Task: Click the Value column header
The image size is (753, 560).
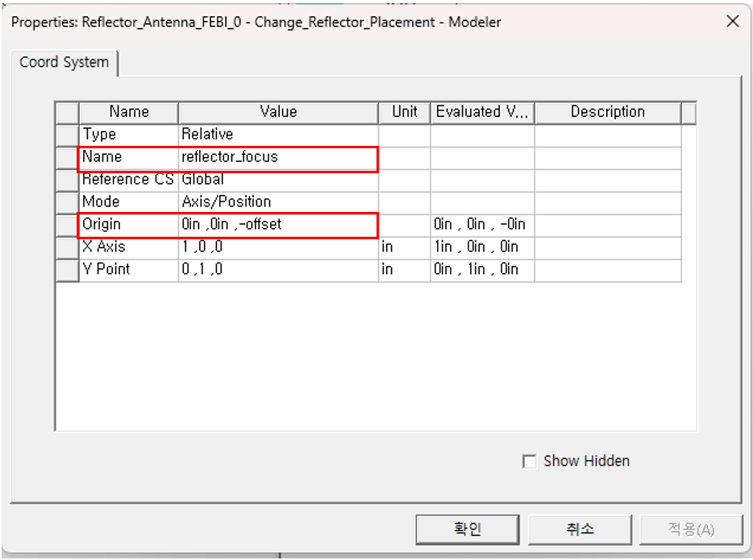Action: (278, 112)
